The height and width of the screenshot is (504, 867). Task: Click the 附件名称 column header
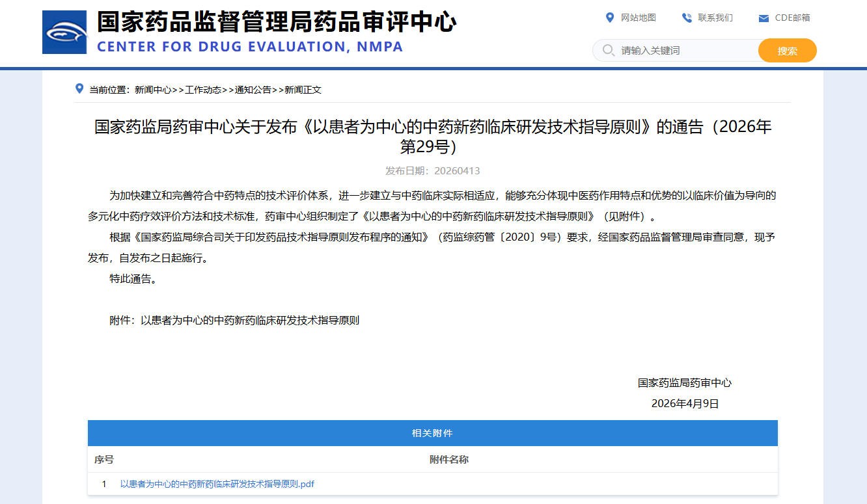coord(449,460)
